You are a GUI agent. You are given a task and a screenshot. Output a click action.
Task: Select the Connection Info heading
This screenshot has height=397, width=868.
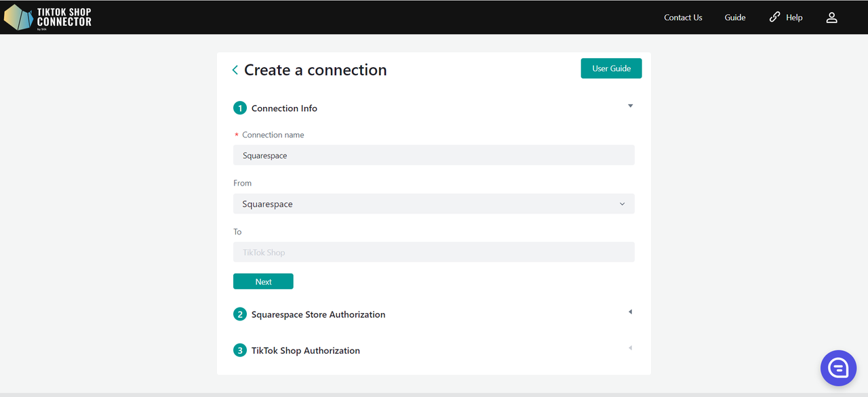click(284, 108)
